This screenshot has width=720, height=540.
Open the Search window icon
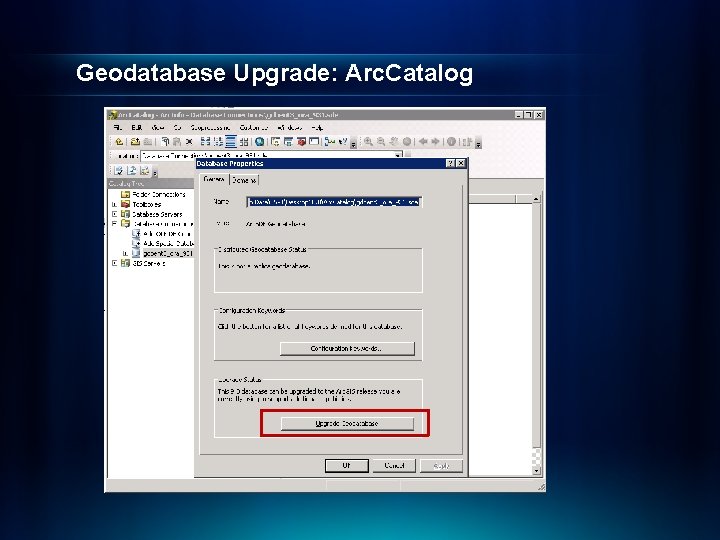[288, 142]
